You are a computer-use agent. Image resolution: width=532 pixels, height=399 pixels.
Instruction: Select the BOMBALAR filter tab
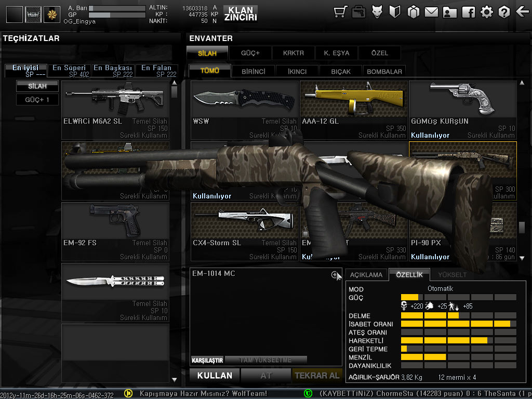[x=384, y=72]
